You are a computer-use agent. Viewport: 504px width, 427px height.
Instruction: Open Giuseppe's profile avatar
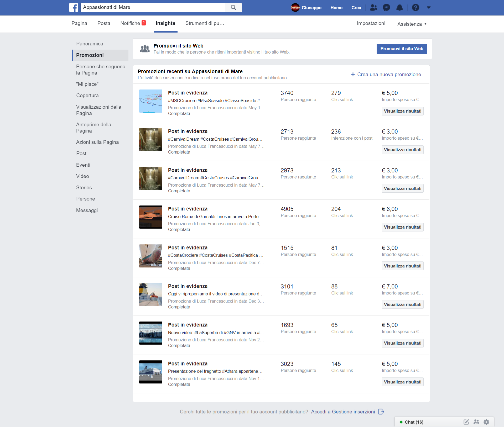coord(295,7)
